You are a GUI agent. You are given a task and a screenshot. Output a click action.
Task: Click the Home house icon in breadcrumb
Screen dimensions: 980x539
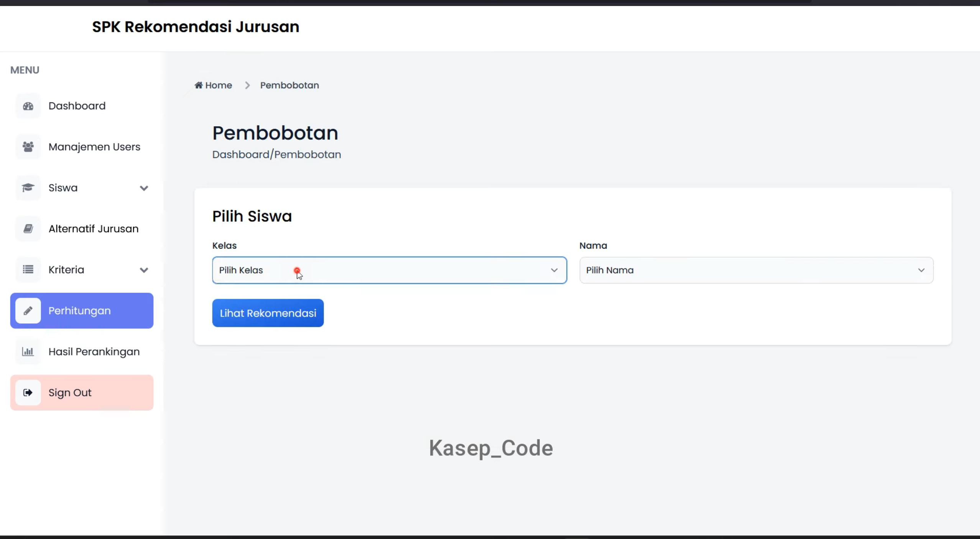coord(199,85)
